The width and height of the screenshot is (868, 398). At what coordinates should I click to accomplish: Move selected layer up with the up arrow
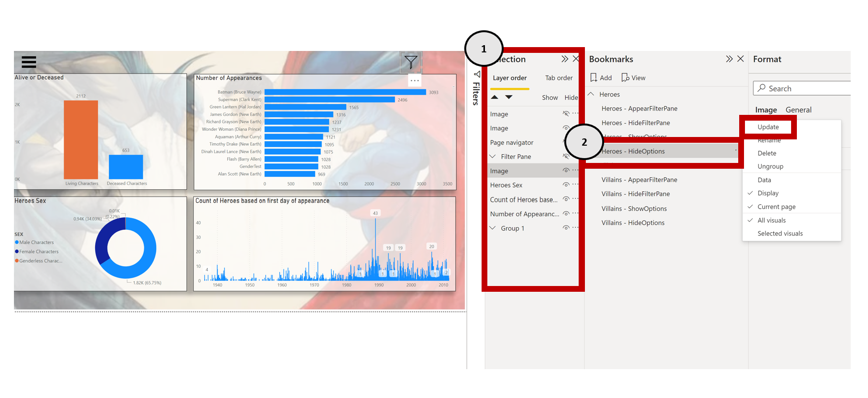(495, 97)
